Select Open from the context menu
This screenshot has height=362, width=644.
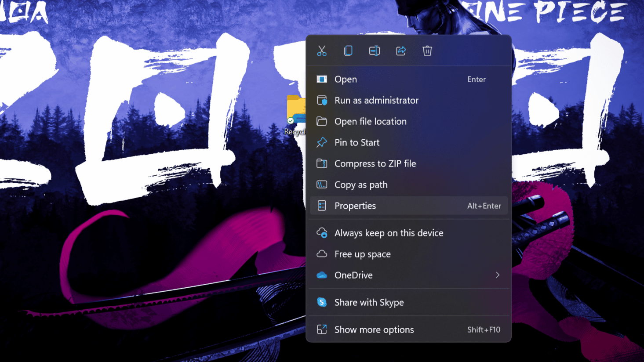pyautogui.click(x=346, y=80)
